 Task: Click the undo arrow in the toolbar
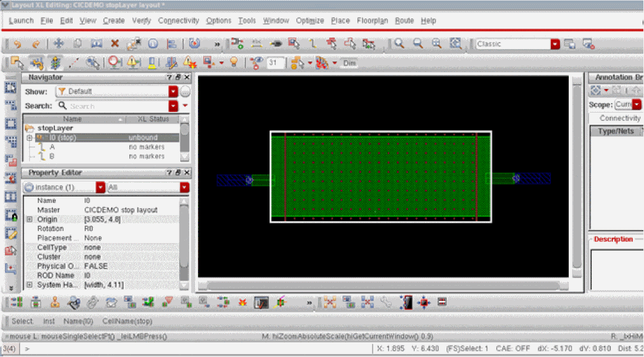pos(17,44)
